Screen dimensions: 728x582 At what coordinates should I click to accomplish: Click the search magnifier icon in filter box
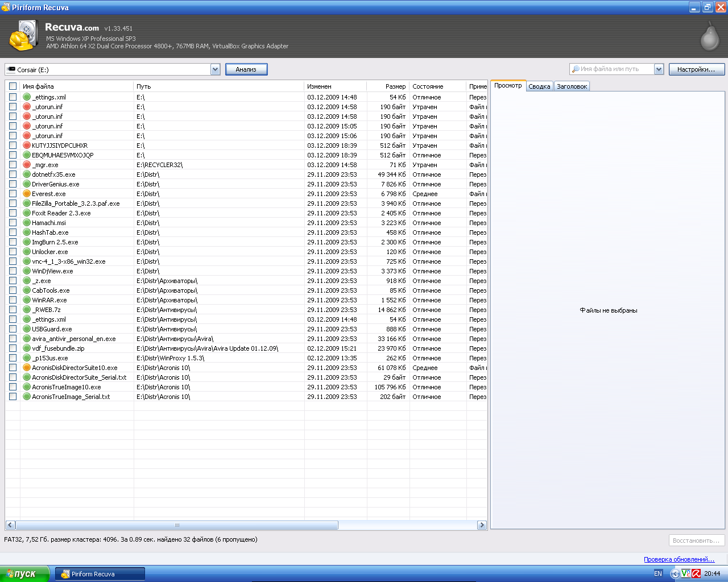point(576,69)
